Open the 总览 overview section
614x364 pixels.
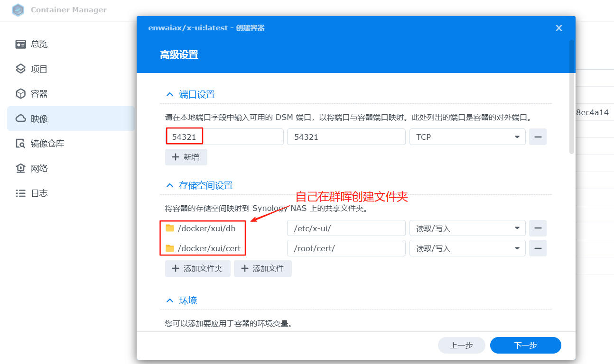pyautogui.click(x=39, y=44)
